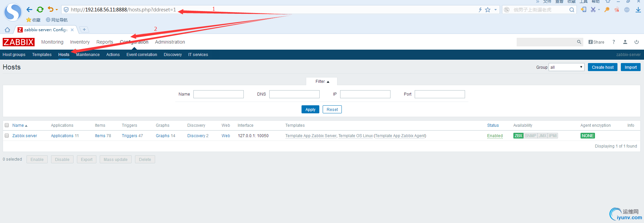Screen dimensions: 644x223
Task: Open the undo arrow's dropdown list
Action: tap(57, 10)
